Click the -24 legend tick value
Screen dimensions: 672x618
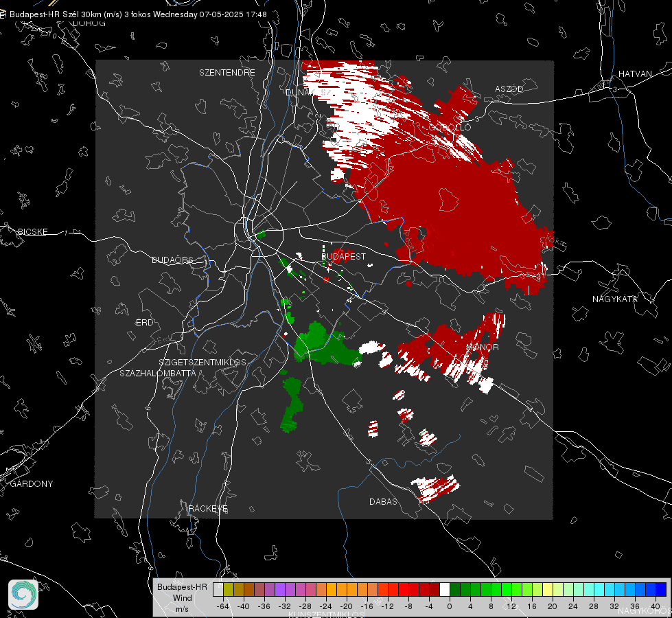pos(326,606)
